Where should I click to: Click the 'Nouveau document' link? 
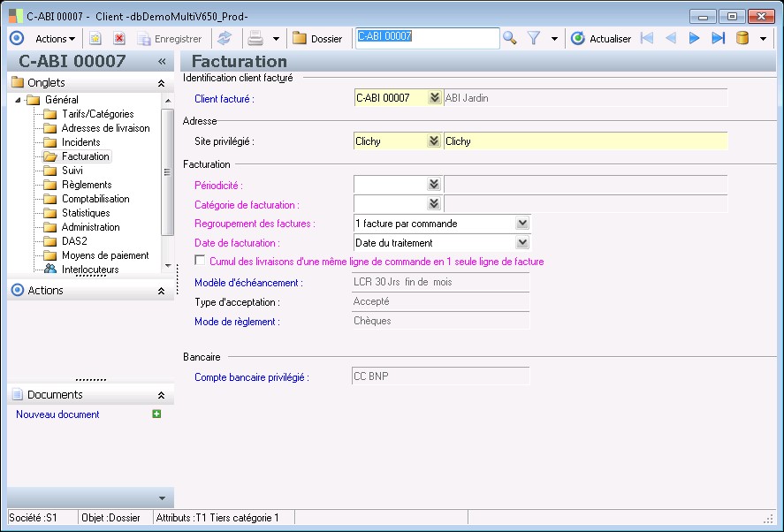(x=57, y=414)
